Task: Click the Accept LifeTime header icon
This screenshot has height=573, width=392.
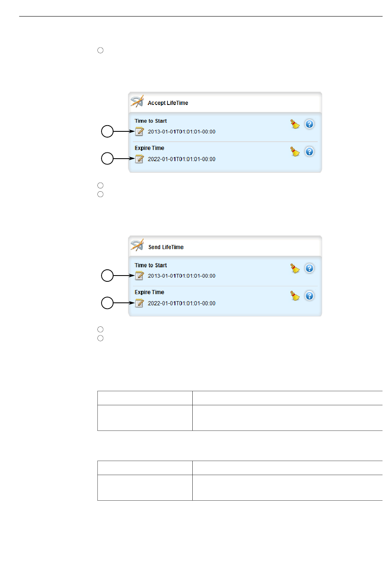Action: pos(137,102)
